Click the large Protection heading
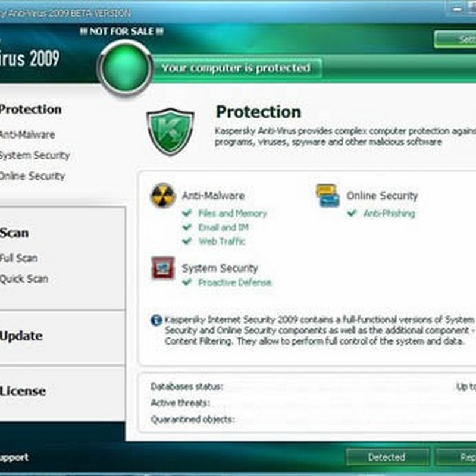This screenshot has height=476, width=476. point(258,112)
